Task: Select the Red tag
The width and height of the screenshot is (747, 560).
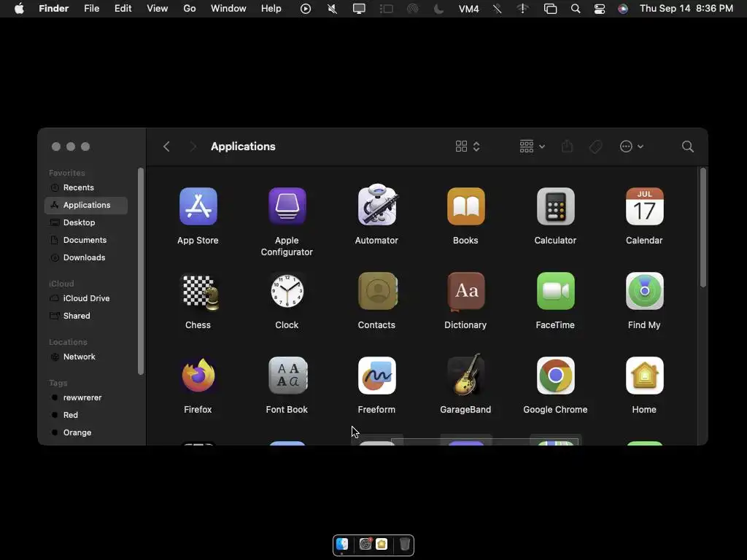Action: pos(86,415)
